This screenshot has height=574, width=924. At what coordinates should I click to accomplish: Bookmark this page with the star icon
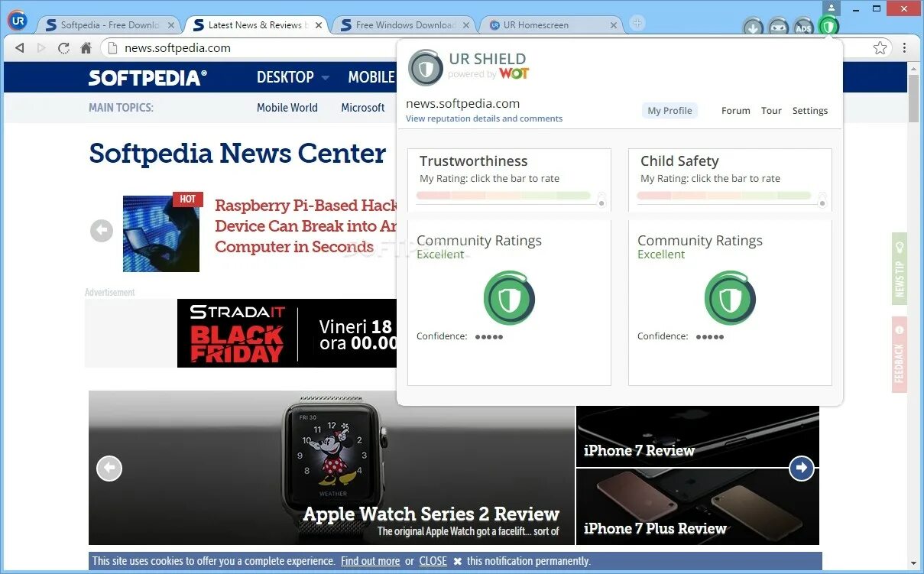pos(880,47)
